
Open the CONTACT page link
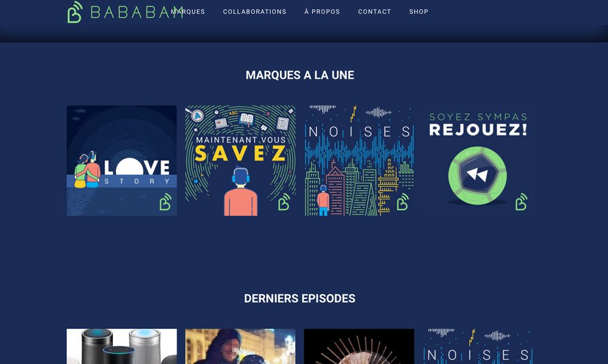click(x=374, y=12)
